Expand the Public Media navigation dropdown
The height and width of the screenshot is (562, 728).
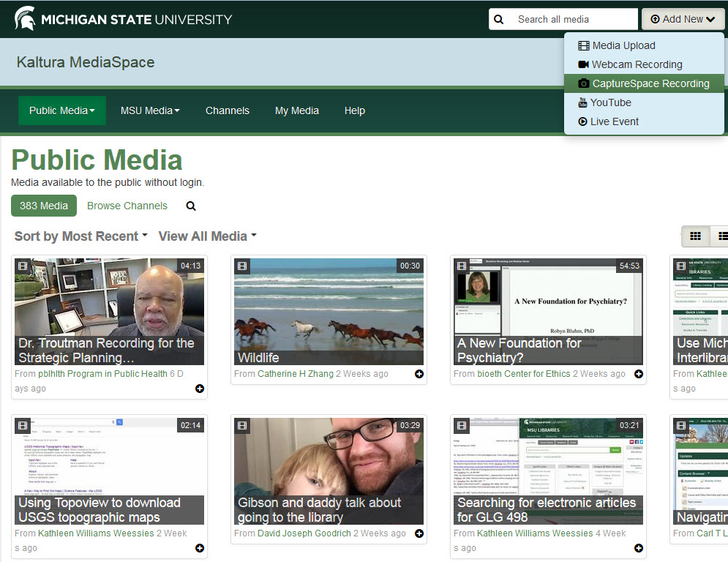pyautogui.click(x=62, y=110)
